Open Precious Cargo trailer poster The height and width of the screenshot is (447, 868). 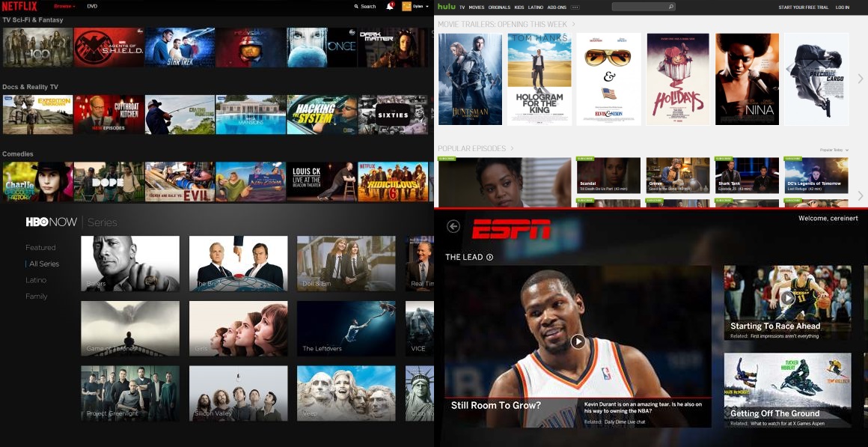click(816, 79)
